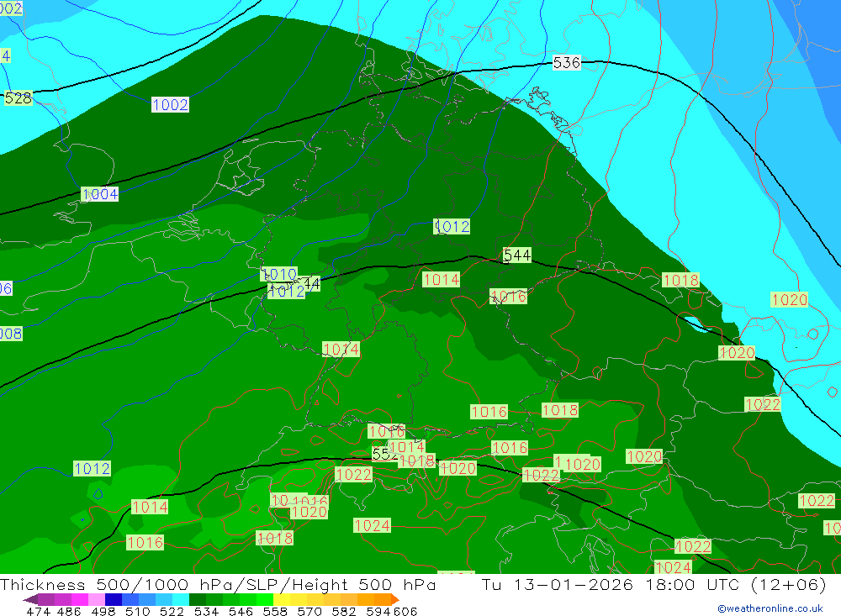Select the 510 value under the colour scale

click(138, 611)
